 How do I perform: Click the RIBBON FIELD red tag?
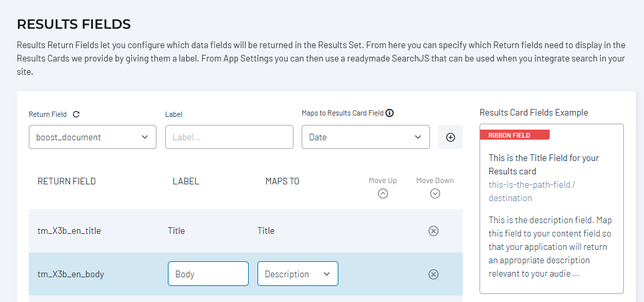point(515,135)
